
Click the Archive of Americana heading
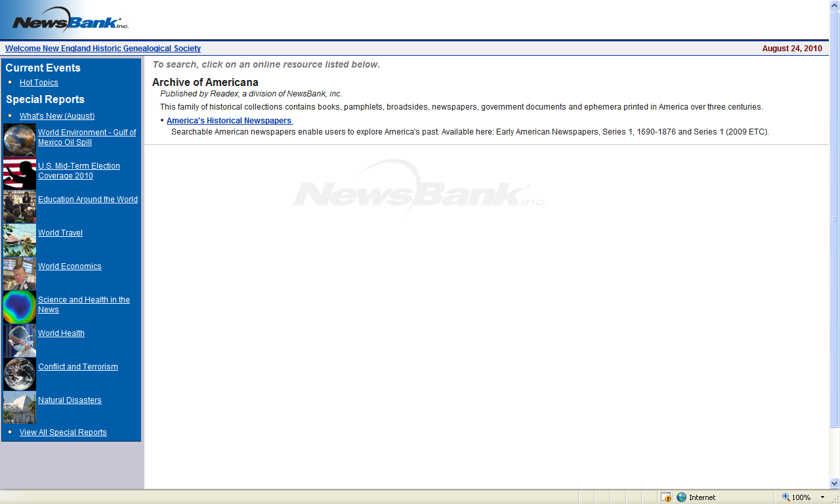[205, 83]
